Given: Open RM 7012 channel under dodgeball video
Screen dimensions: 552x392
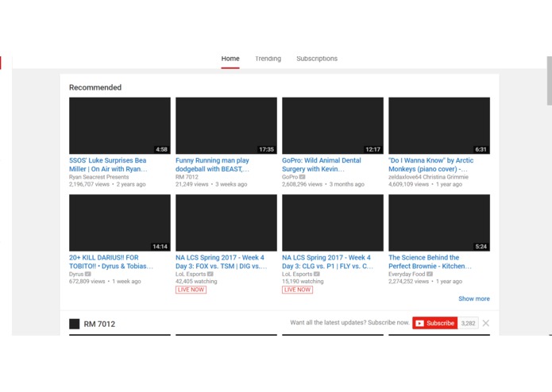Looking at the screenshot, I should [x=187, y=177].
